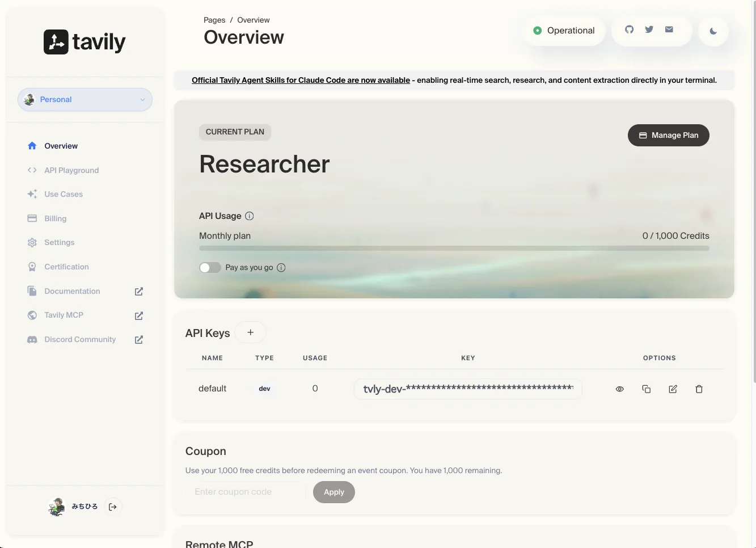The image size is (756, 548).
Task: Open Use Cases page
Action: point(64,194)
